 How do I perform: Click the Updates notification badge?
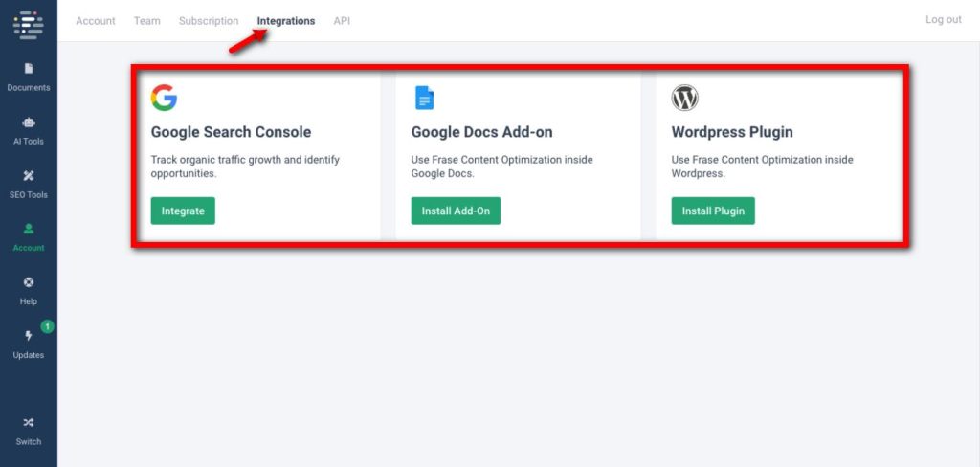(x=48, y=326)
